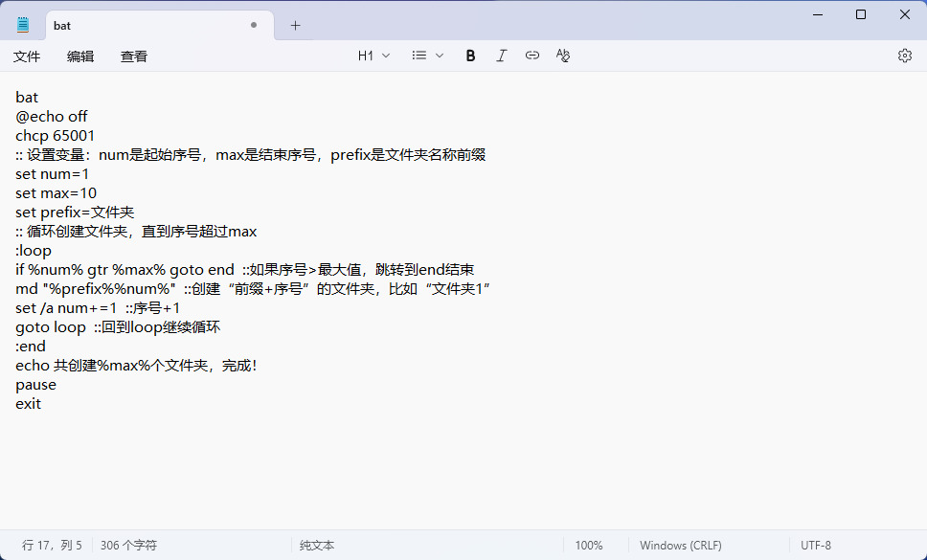Click the bulleted list icon
The height and width of the screenshot is (560, 927).
419,56
